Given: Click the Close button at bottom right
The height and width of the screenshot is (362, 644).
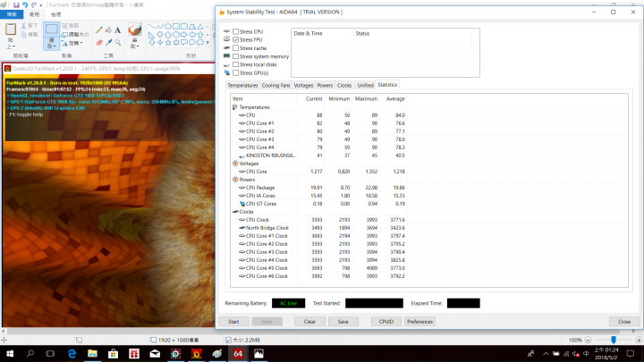Looking at the screenshot, I should (624, 322).
